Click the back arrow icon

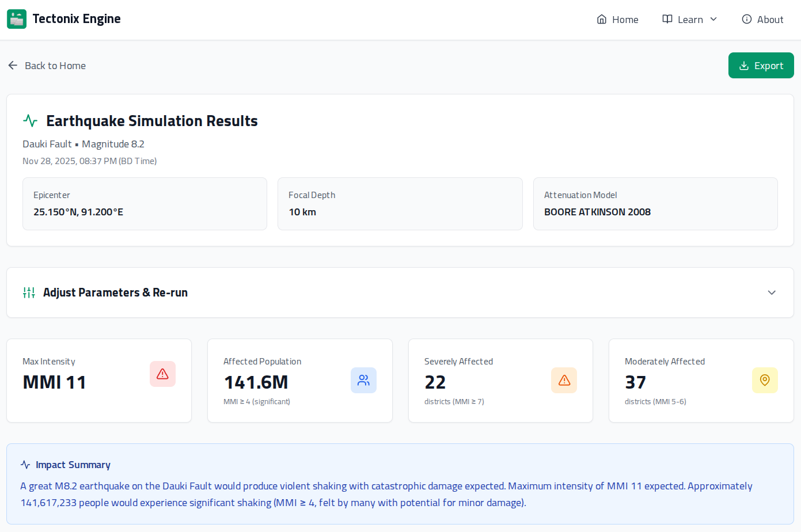click(13, 66)
